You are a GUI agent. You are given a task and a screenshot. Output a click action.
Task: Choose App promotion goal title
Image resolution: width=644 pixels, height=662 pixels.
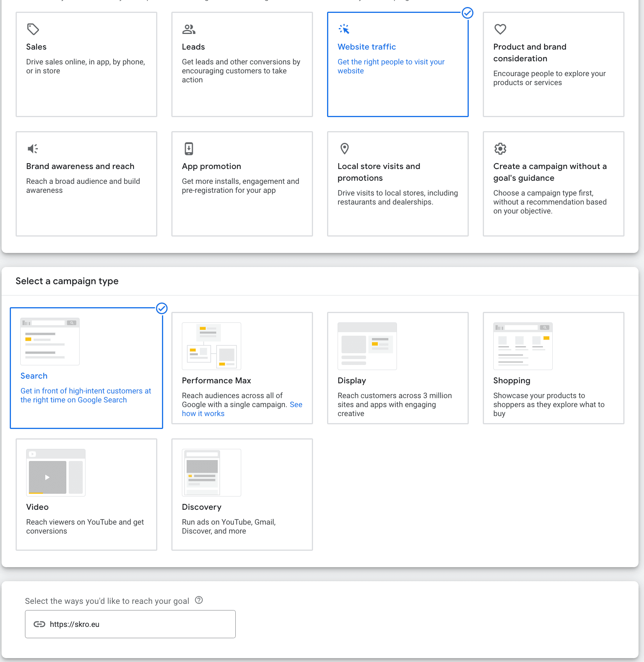211,166
